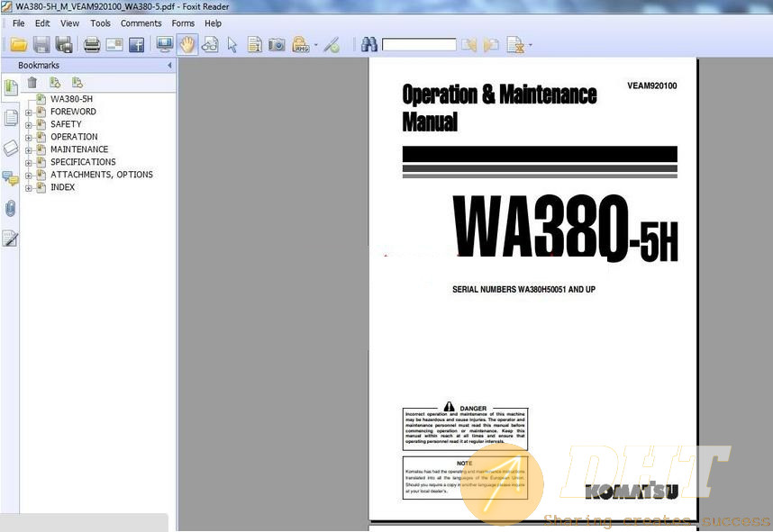Click the Find Previous icon
This screenshot has width=773, height=532.
pos(468,45)
